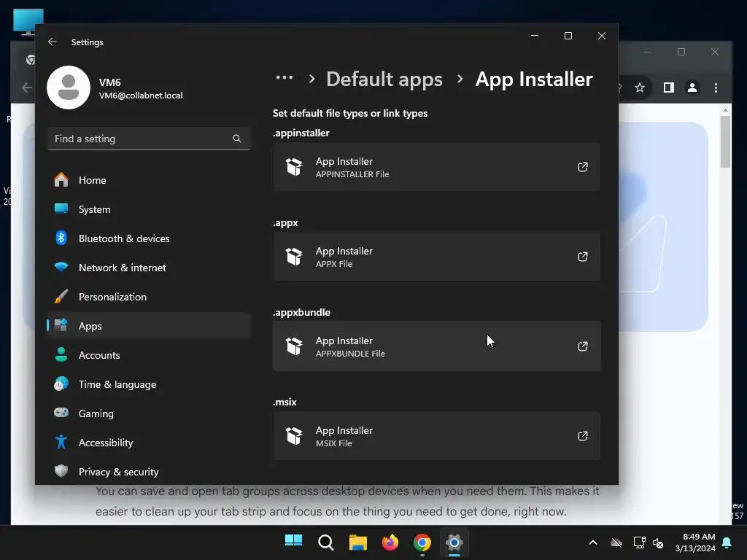
Task: Click the Settings gear on taskbar
Action: point(454,542)
